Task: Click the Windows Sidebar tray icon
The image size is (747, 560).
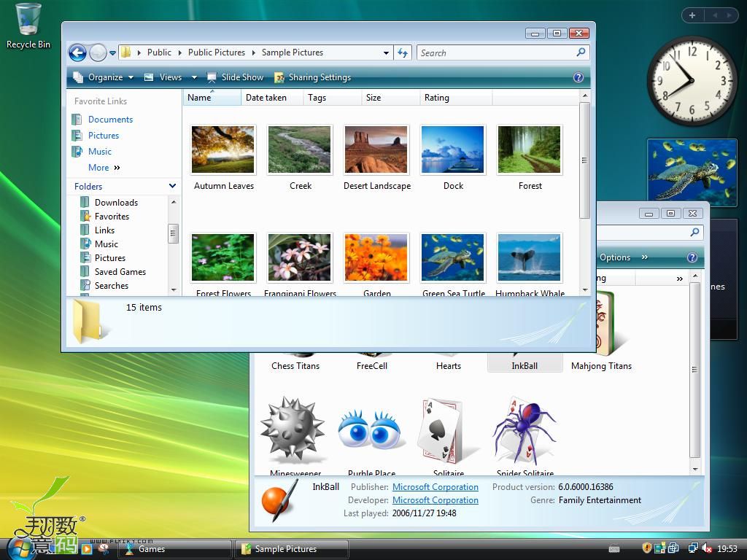Action: pyautogui.click(x=659, y=548)
